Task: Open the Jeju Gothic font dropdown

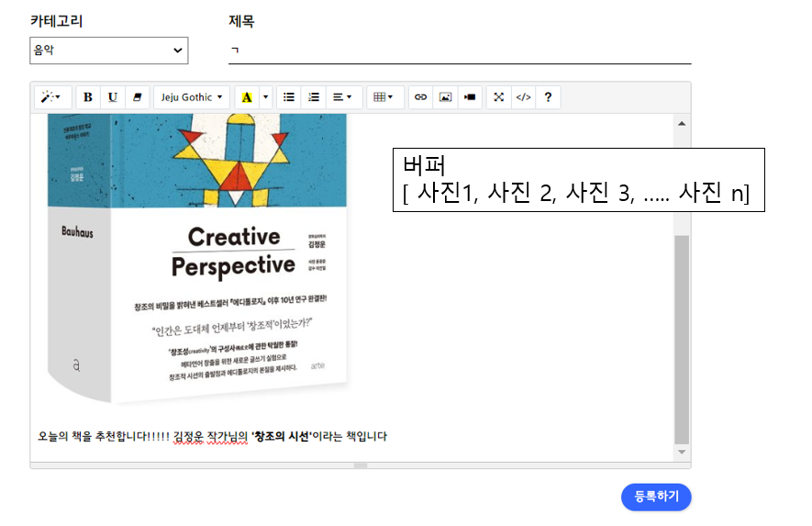Action: point(192,97)
